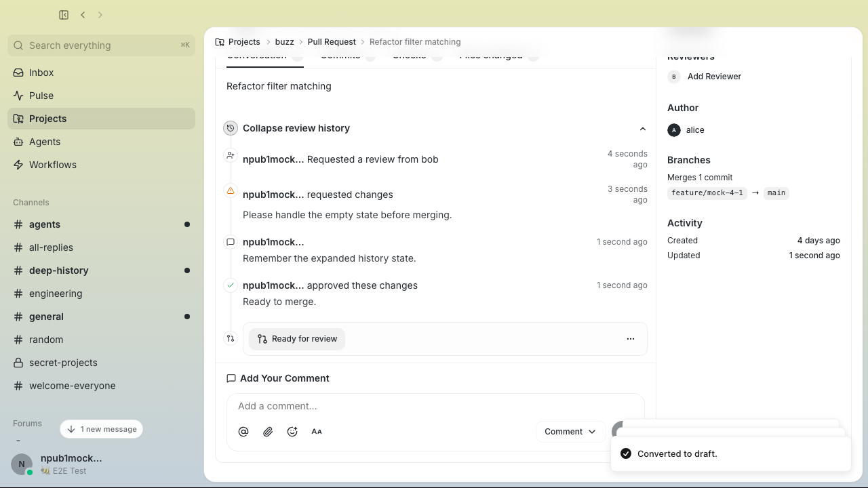Image resolution: width=868 pixels, height=488 pixels.
Task: Open the deep-history channel
Action: 102,270
